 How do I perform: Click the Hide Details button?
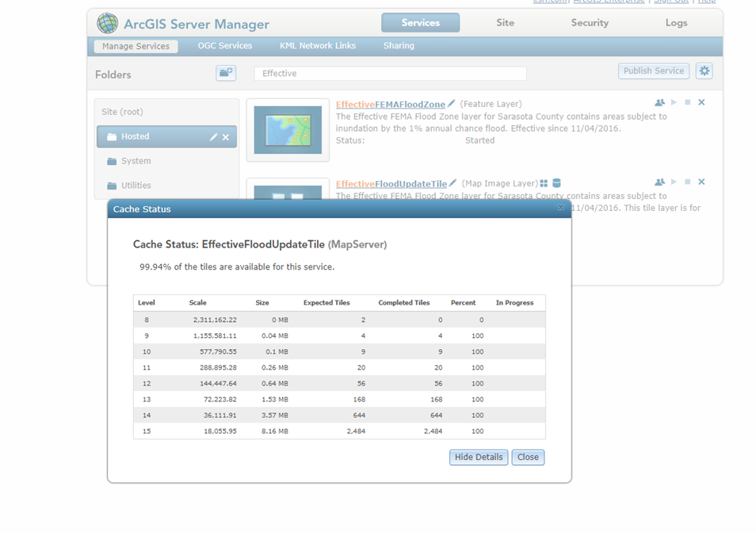[478, 457]
